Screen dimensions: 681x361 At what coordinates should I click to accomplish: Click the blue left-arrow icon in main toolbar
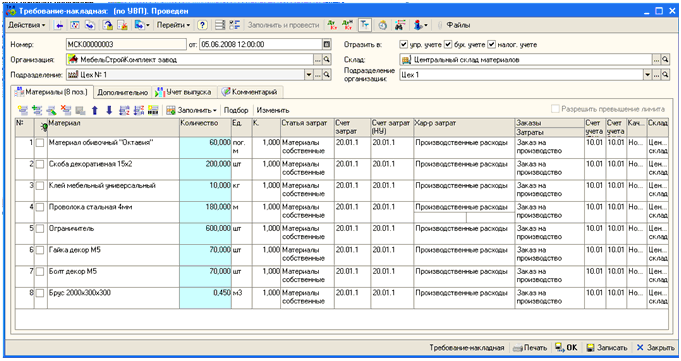click(59, 25)
